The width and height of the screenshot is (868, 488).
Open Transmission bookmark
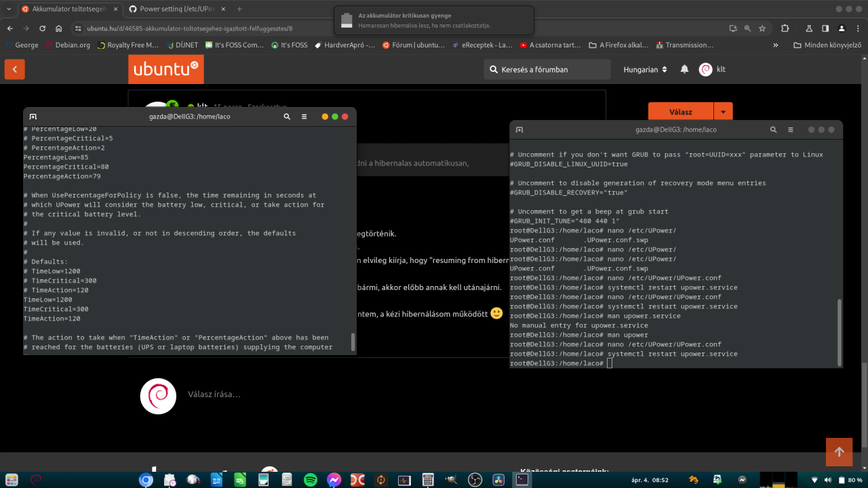(685, 45)
